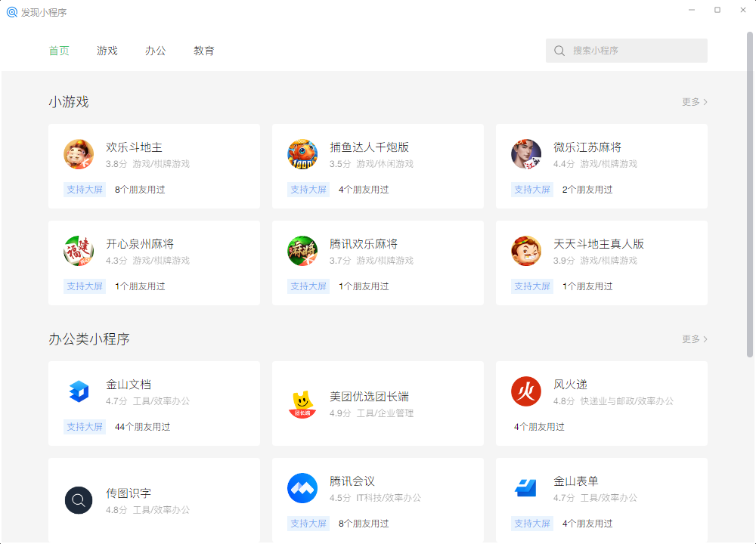Show more 办公类小程序 via 更多
Screen dimensions: 756x544
695,339
